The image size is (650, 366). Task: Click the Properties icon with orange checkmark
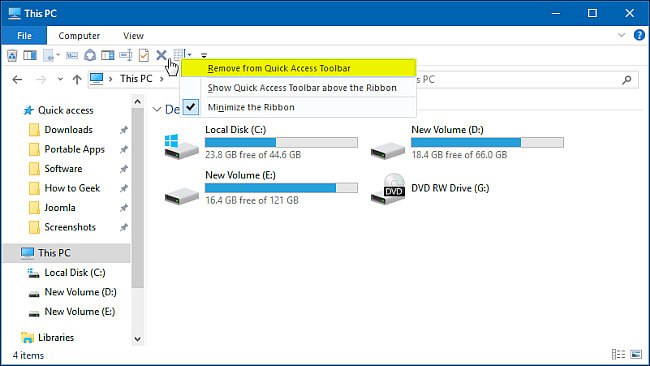click(144, 55)
